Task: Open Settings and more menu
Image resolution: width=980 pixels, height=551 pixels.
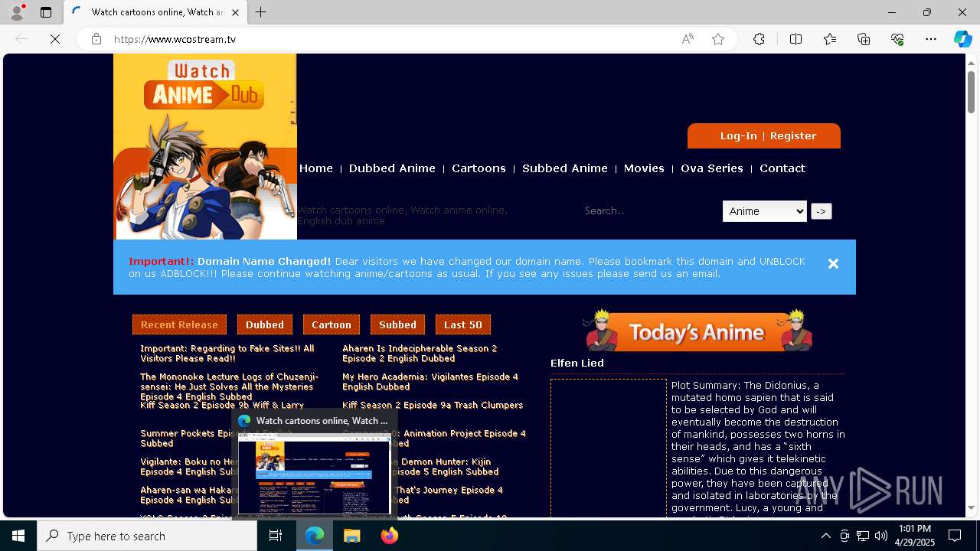Action: click(931, 39)
